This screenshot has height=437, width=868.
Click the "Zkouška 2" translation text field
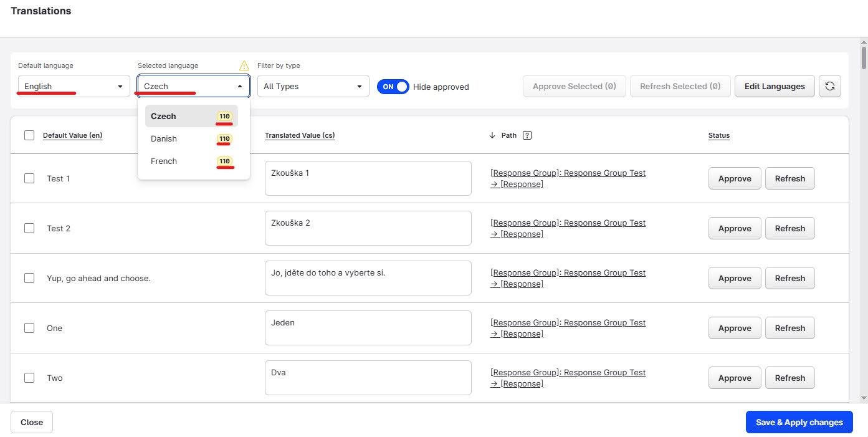[368, 228]
